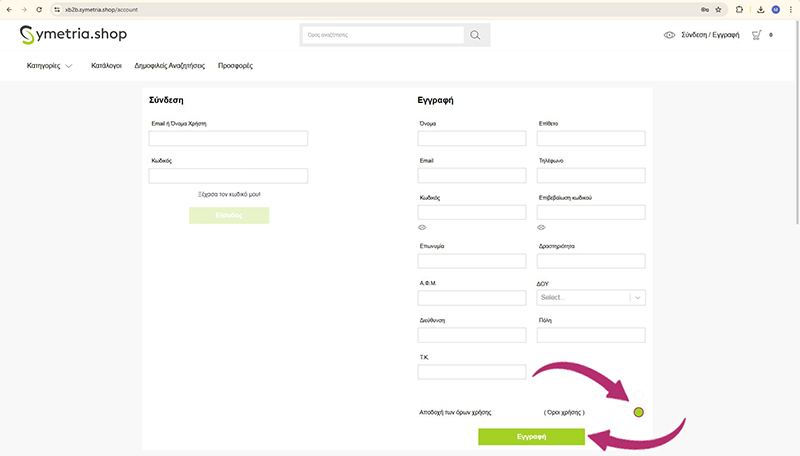Viewport: 800px width, 456px height.
Task: Click the Email ή Όνομα Χρήστη field
Action: click(228, 138)
